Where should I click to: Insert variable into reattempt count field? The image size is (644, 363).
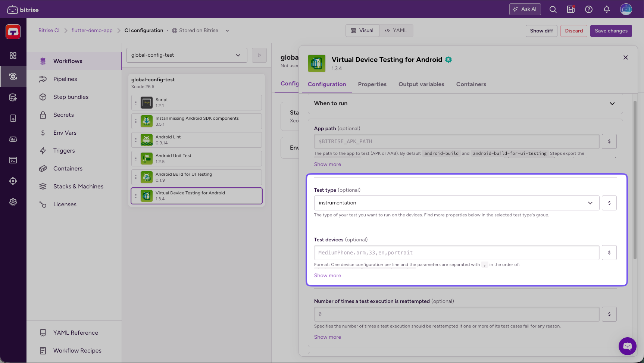click(609, 314)
